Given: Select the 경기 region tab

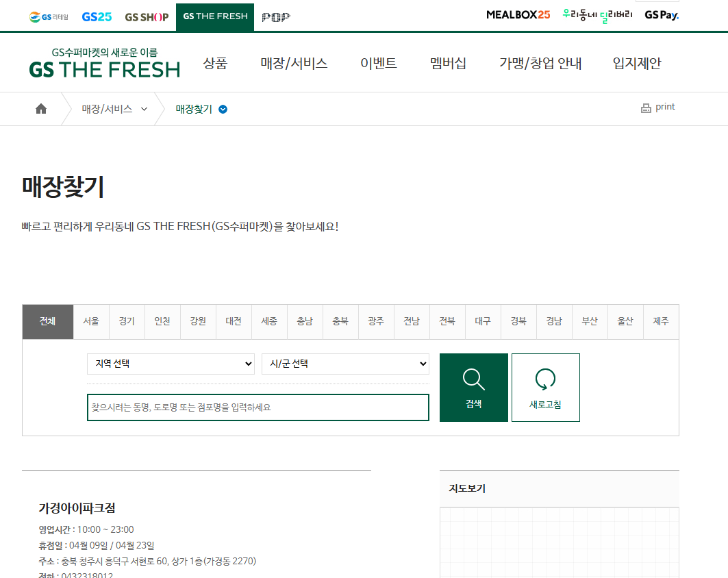Looking at the screenshot, I should point(127,321).
